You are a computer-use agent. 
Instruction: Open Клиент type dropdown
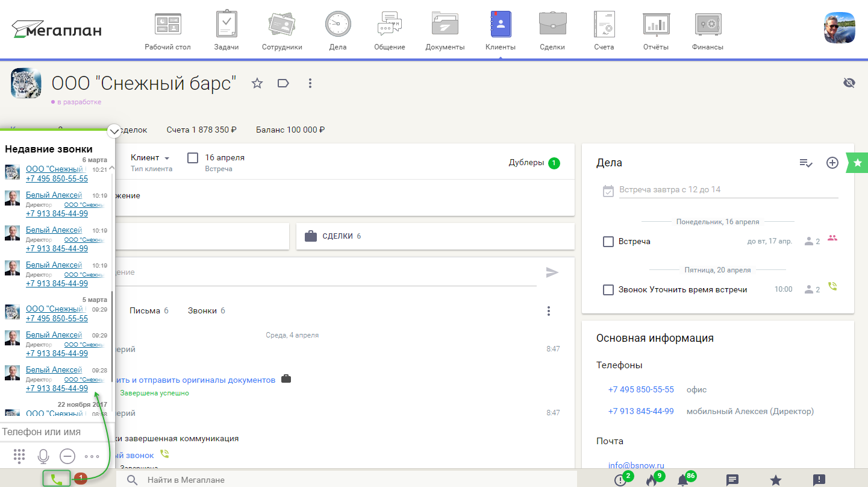point(151,158)
